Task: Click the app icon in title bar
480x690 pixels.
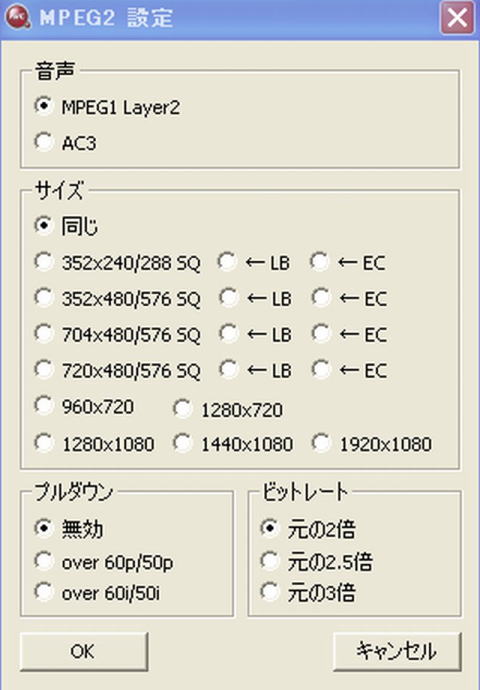Action: click(x=18, y=18)
